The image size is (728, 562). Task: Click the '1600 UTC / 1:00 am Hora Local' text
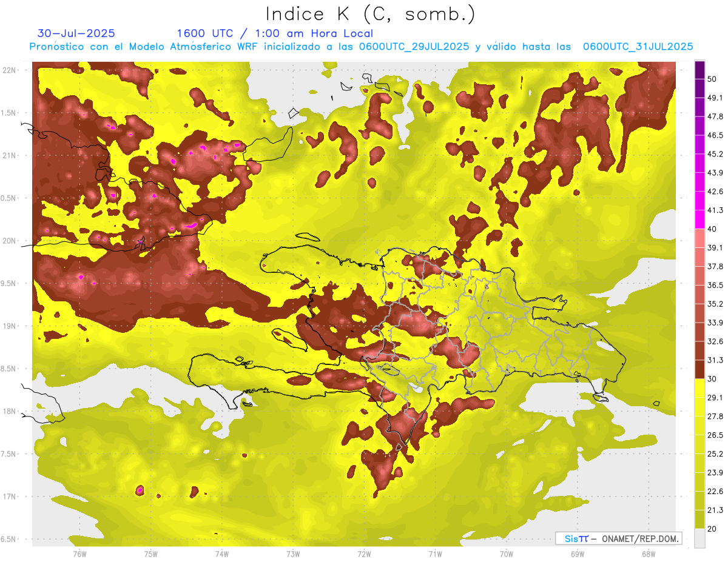pyautogui.click(x=275, y=33)
